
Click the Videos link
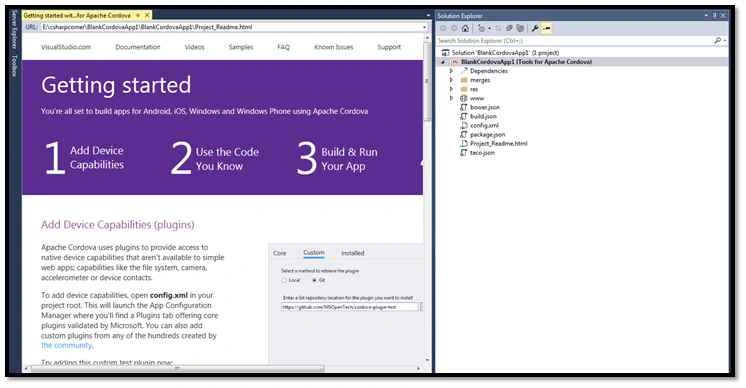coord(195,47)
